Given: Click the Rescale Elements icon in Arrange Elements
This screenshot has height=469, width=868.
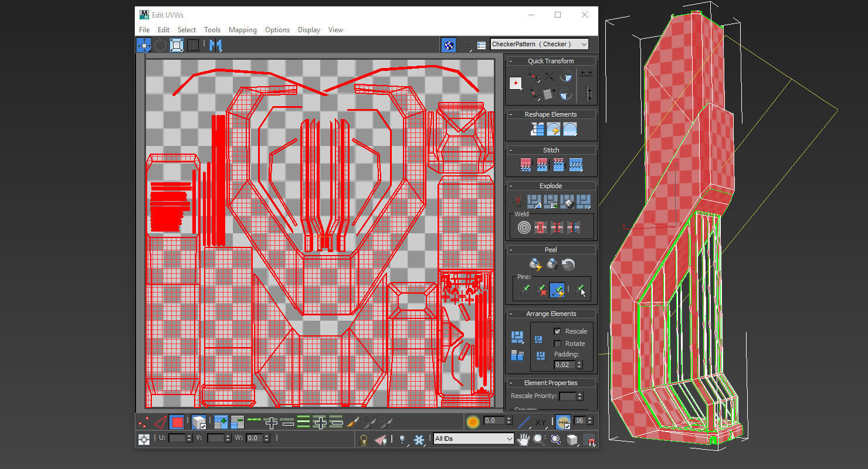Looking at the screenshot, I should click(x=517, y=355).
